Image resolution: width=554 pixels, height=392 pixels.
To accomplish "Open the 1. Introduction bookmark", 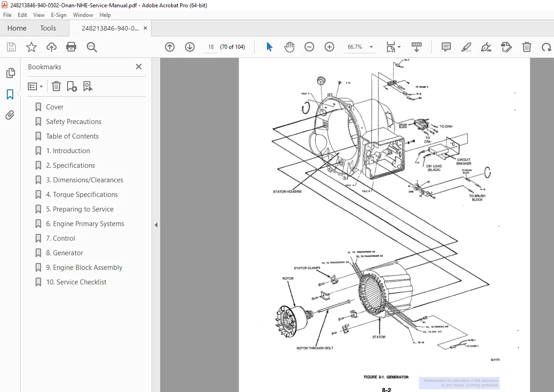I will 68,151.
